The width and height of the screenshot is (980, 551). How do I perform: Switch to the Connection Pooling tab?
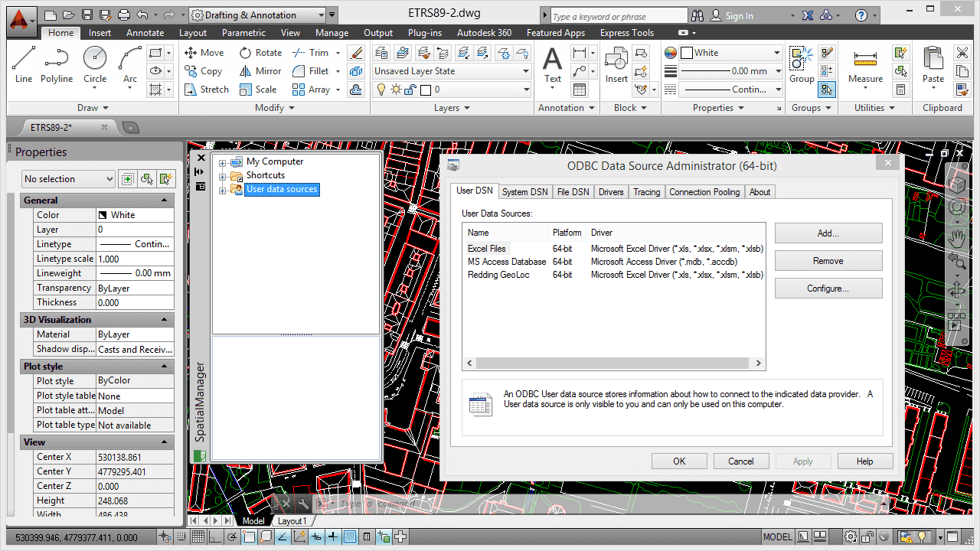click(x=704, y=192)
